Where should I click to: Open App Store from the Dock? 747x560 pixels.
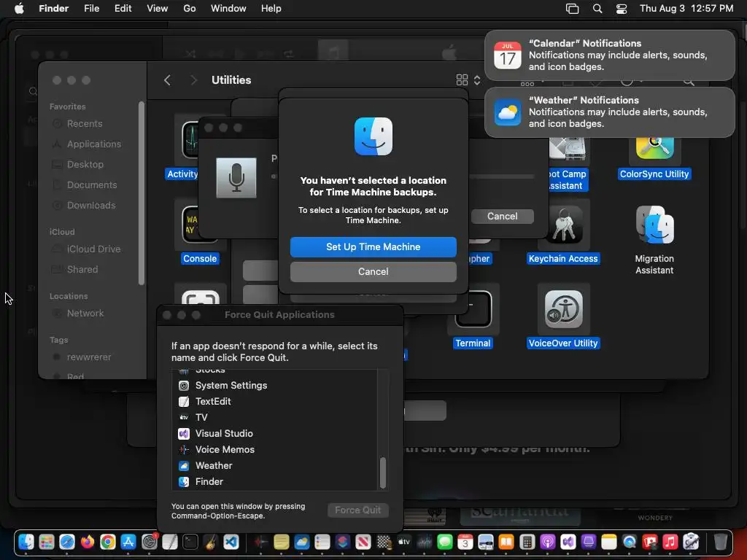[128, 542]
